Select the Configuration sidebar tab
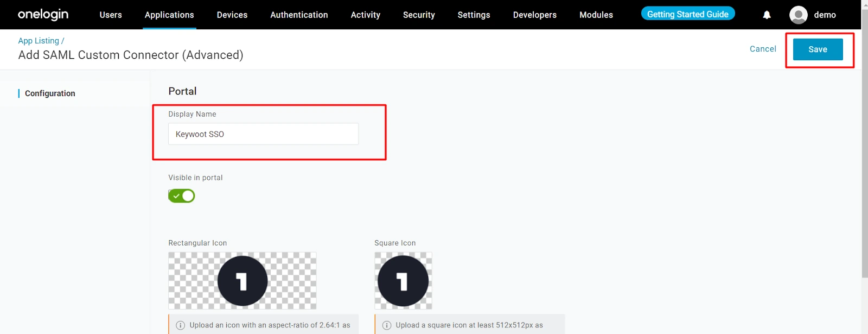Screen dimensions: 868x334 pos(50,93)
